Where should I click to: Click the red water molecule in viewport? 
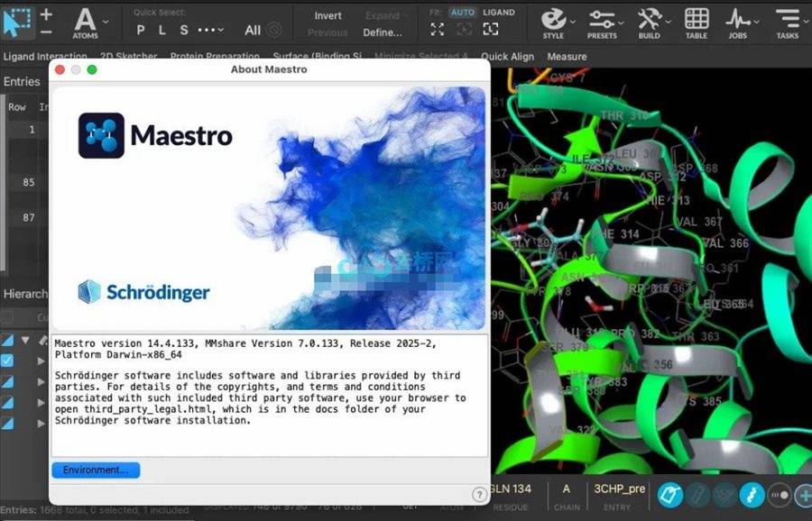click(x=598, y=306)
